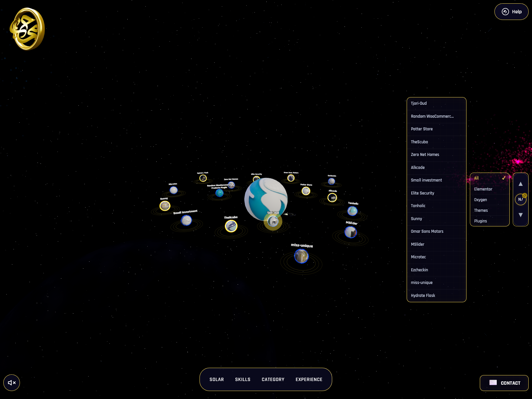Click "Small investment" list entry

tap(437, 180)
